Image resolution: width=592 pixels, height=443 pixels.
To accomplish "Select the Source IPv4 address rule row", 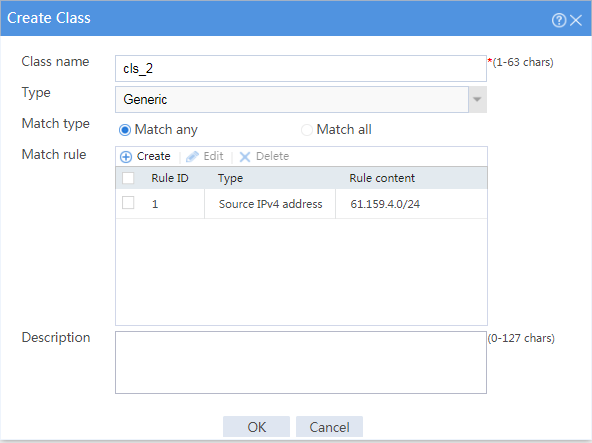I will click(x=301, y=204).
